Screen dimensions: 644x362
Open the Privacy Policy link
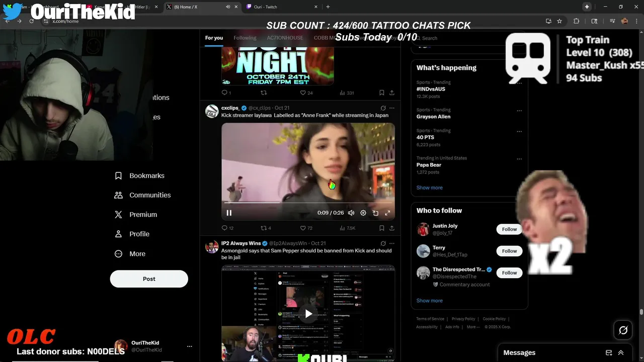[x=463, y=319]
